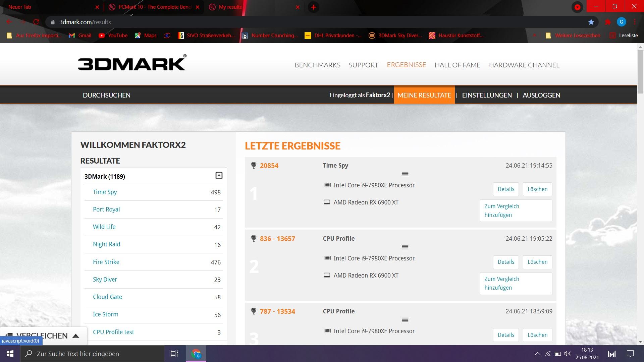Filter results by Port Royal
This screenshot has height=362, width=644.
[106, 209]
